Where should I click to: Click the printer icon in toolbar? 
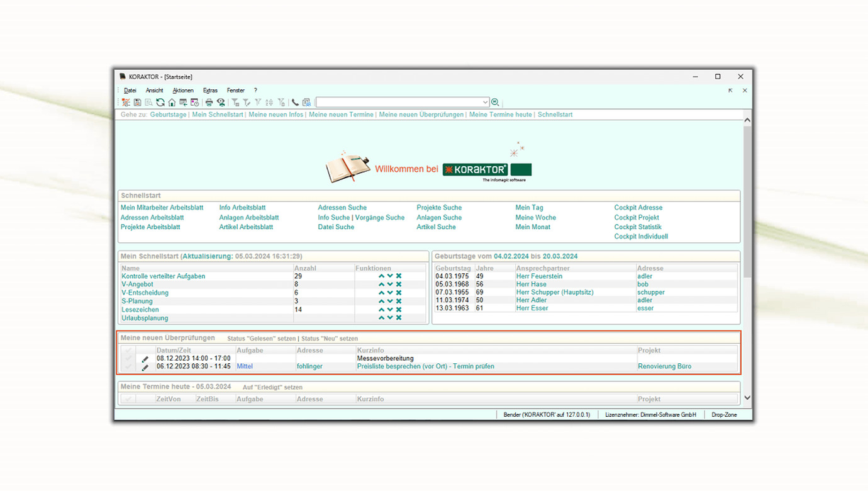coord(209,103)
